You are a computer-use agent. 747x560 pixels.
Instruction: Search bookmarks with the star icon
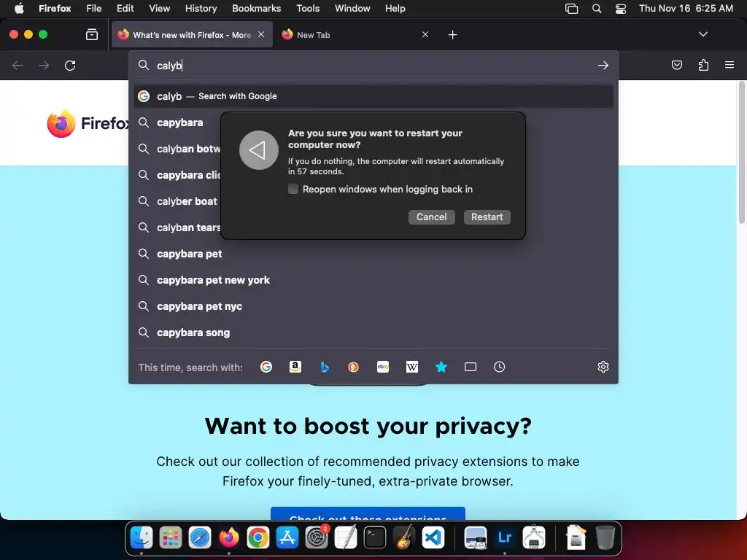[x=441, y=367]
